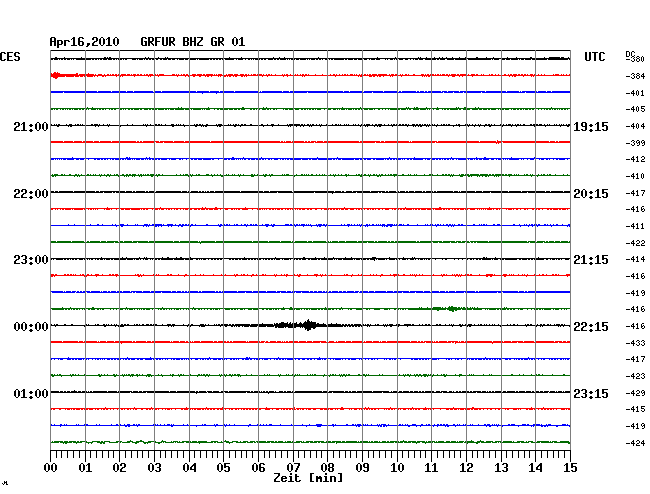
Task: Click minute tick label 06 on axis
Action: pos(258,468)
